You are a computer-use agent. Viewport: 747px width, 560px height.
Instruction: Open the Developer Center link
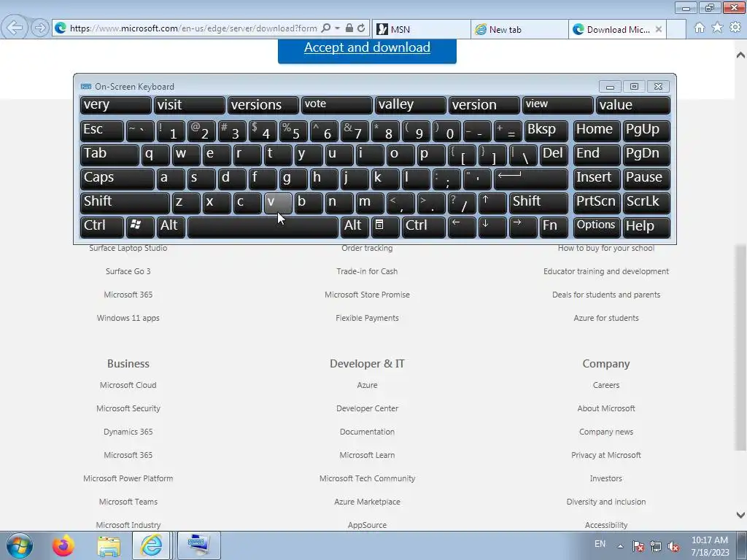(368, 408)
